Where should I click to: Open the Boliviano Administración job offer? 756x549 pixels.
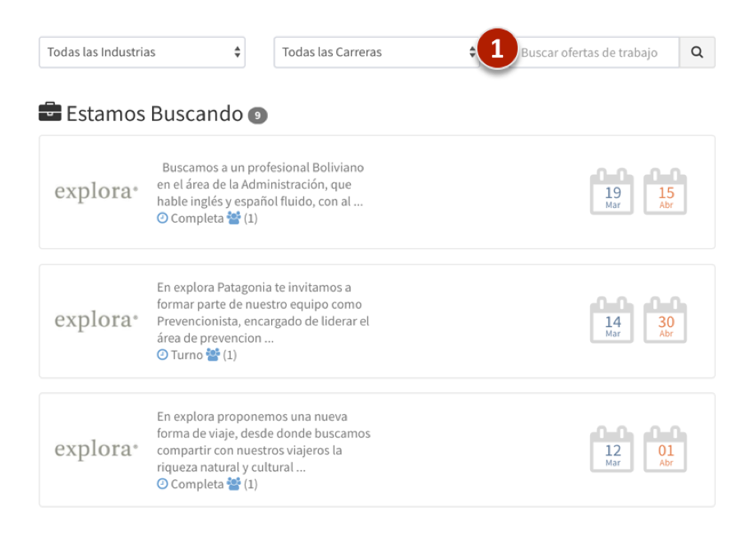tap(261, 184)
